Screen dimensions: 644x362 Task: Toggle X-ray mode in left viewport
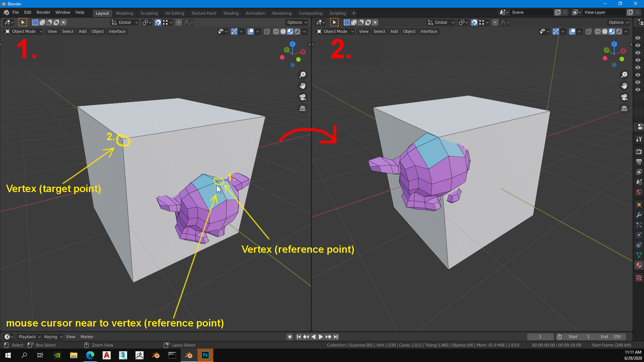(x=267, y=32)
